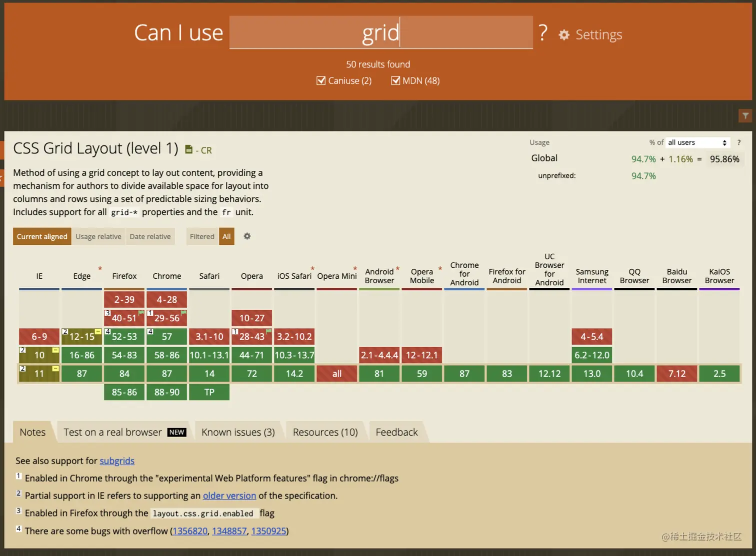
Task: Open the Notes tab
Action: pos(32,432)
